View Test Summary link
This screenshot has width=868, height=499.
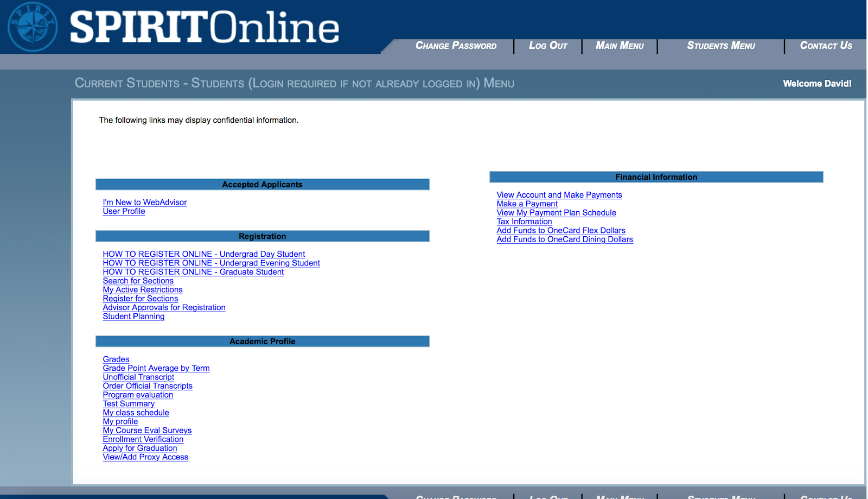click(x=129, y=404)
